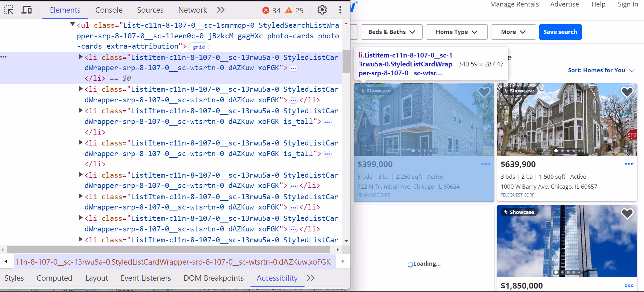The height and width of the screenshot is (292, 644).
Task: Expand the second is_tall li triangle
Action: click(81, 142)
